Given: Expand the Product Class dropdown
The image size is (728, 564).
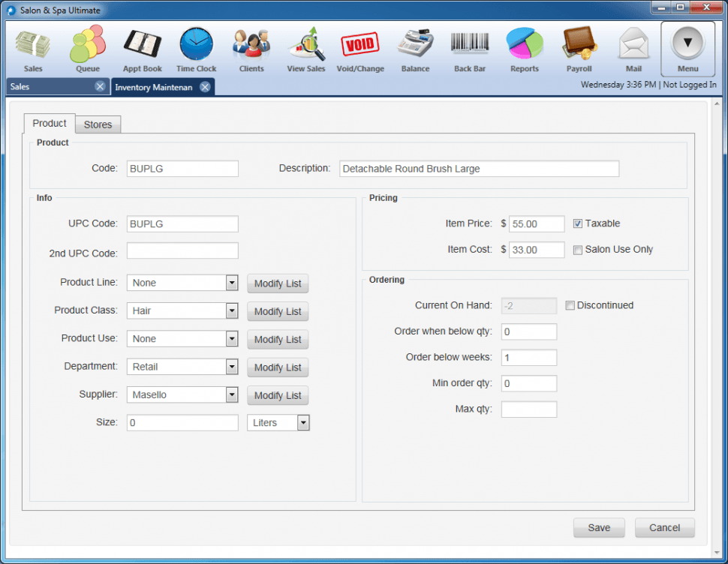Looking at the screenshot, I should (232, 311).
